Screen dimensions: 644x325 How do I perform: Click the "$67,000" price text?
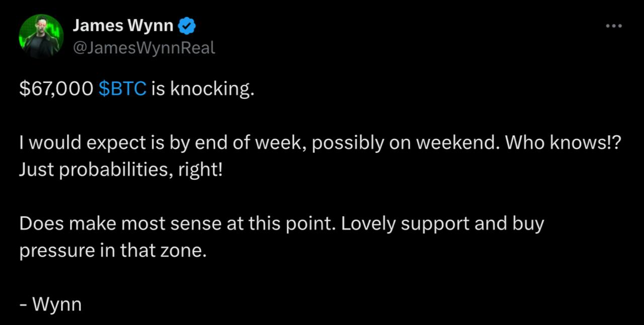pyautogui.click(x=56, y=89)
